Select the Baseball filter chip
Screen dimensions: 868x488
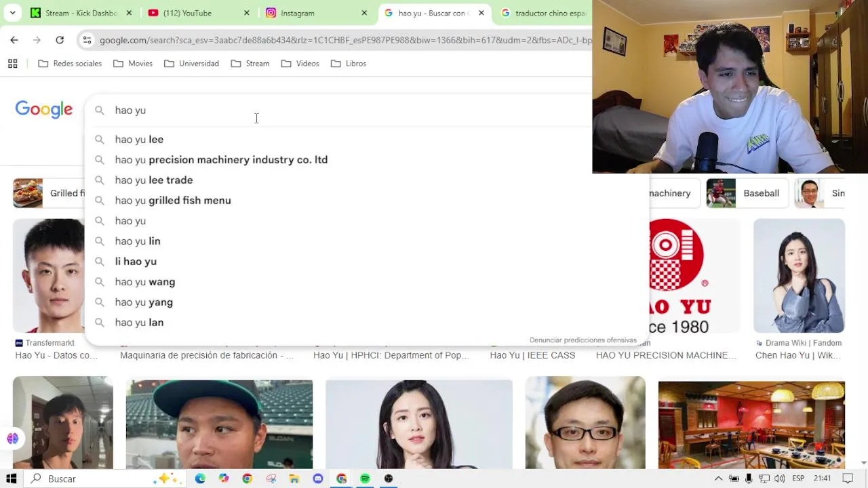point(746,193)
